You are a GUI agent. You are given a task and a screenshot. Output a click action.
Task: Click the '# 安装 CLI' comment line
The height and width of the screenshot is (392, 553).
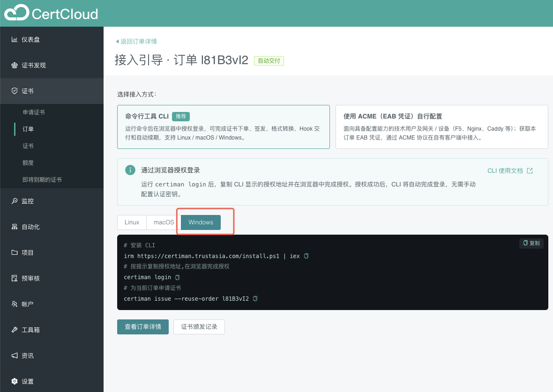click(x=139, y=245)
